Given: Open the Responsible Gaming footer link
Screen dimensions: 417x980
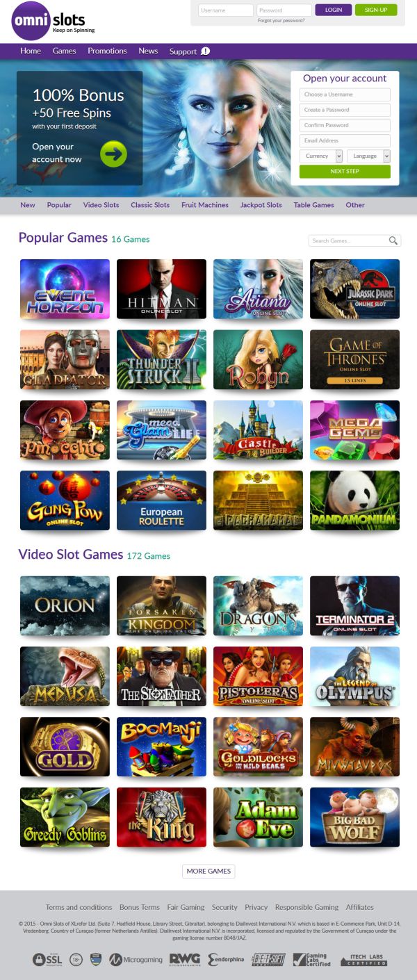Looking at the screenshot, I should (306, 907).
